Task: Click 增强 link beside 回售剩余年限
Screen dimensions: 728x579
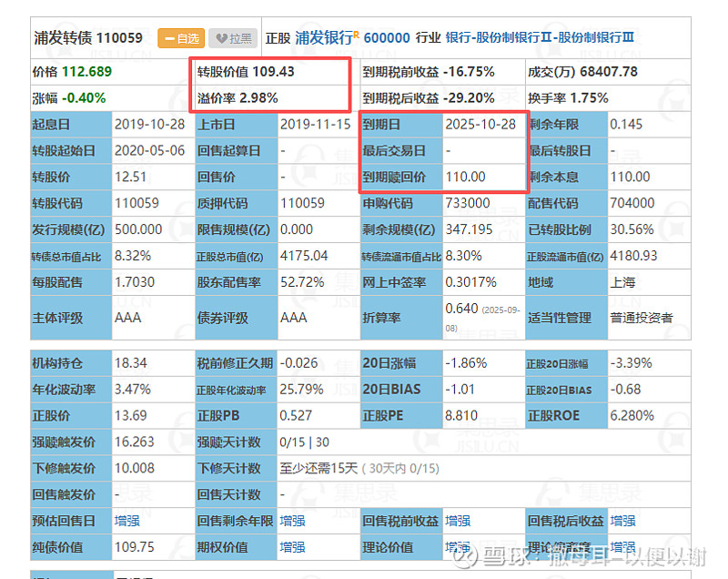Action: click(291, 522)
